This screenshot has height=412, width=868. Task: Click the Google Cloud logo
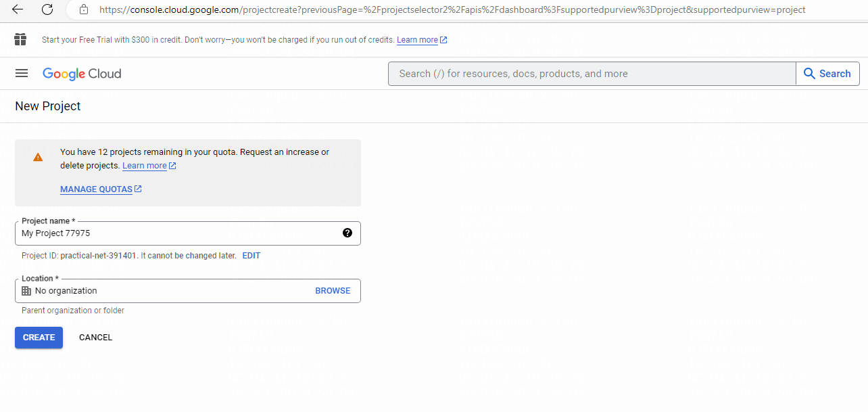click(82, 74)
